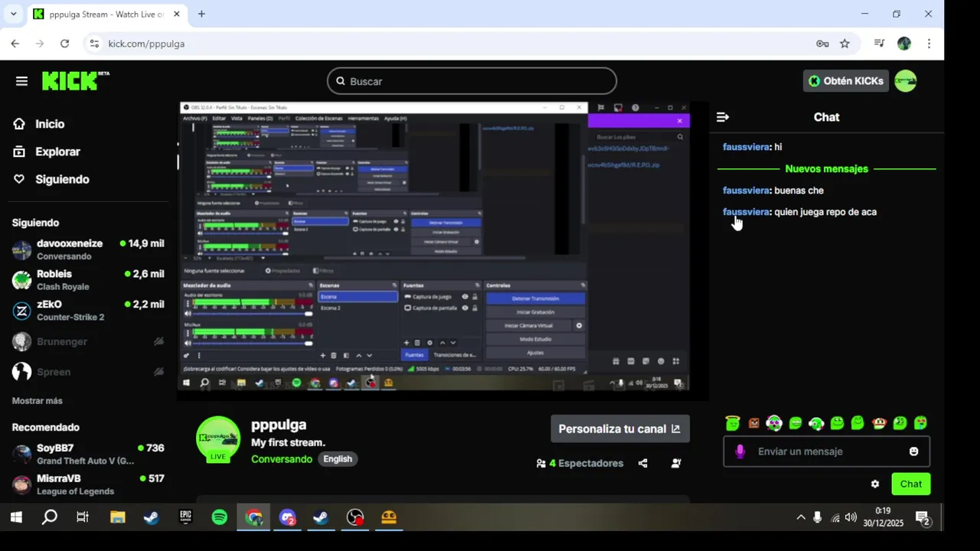Open a new browser tab
The height and width of the screenshot is (551, 980).
point(201,14)
